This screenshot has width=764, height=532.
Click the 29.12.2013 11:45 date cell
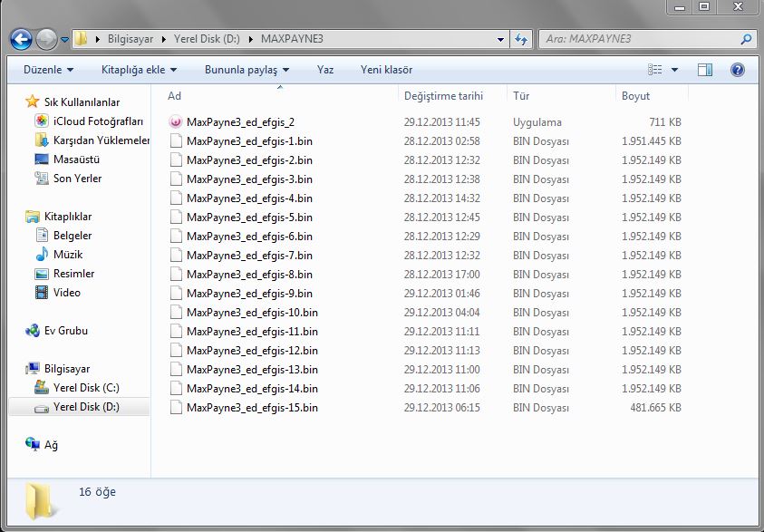pos(442,121)
